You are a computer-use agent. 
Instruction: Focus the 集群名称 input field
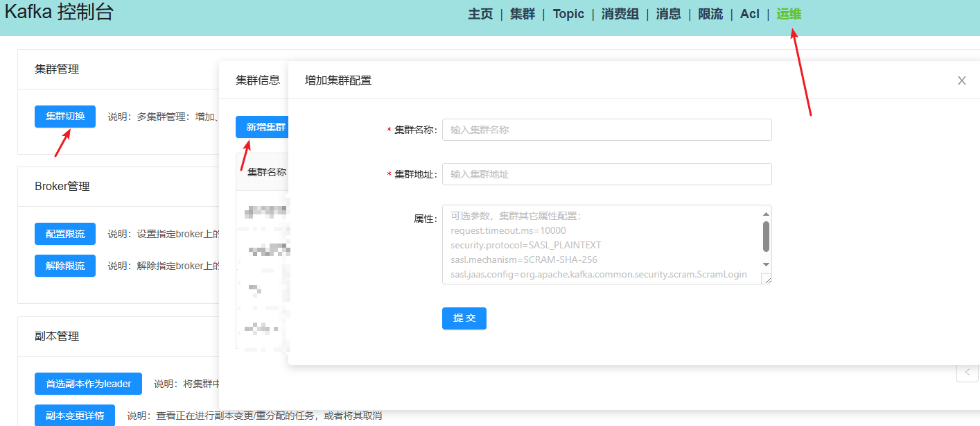point(607,130)
